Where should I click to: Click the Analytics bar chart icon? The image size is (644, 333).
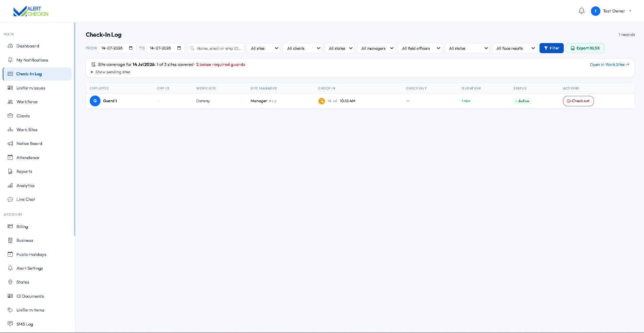[x=10, y=185]
